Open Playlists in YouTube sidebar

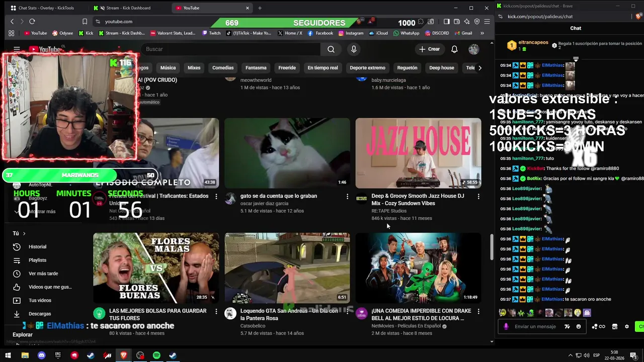pos(37,260)
